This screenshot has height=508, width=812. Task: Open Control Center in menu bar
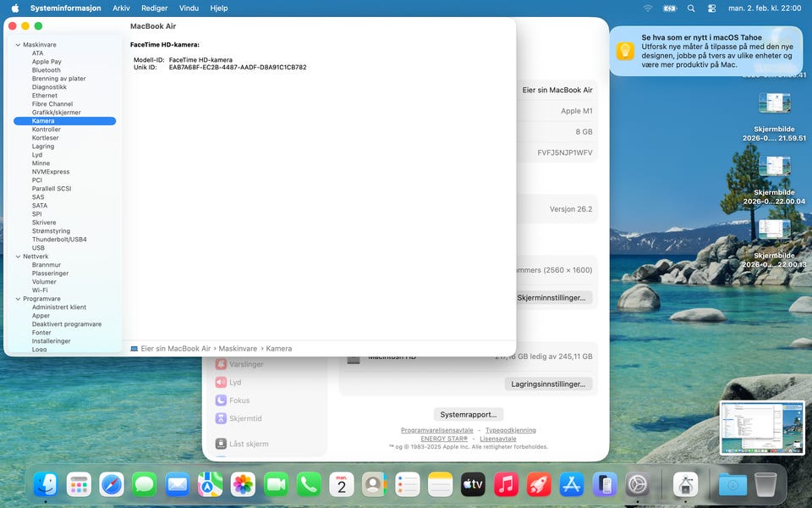[711, 8]
